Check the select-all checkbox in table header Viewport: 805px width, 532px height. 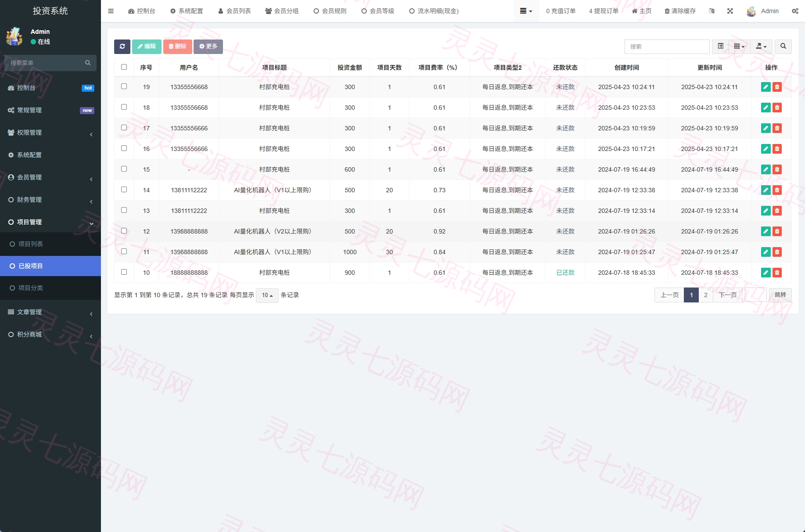[x=124, y=67]
